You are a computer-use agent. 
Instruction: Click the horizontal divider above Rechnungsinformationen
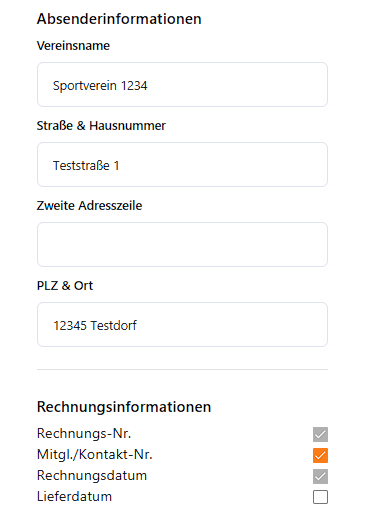click(x=182, y=369)
